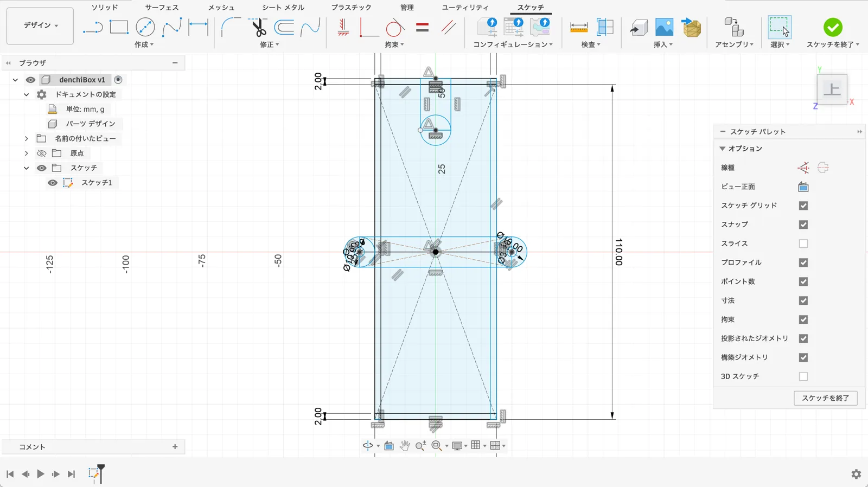Click the Look At icon in palette
The height and width of the screenshot is (487, 868).
coord(803,187)
